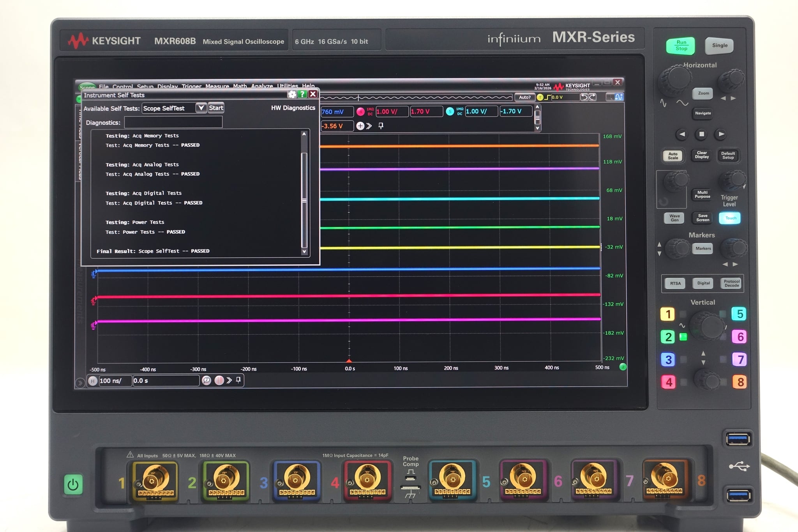Pin the horizontal toolbar with the pushpin icon
Screen dimensions: 798x532
(238, 380)
